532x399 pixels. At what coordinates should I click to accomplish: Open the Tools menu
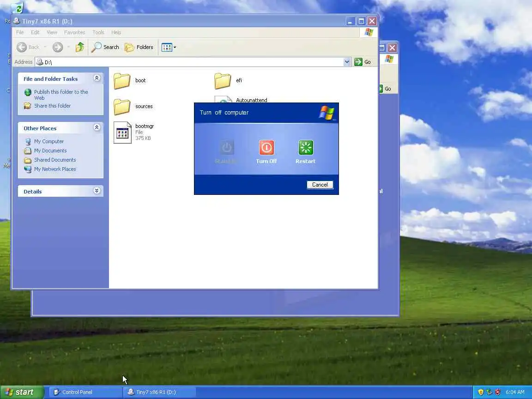click(98, 32)
